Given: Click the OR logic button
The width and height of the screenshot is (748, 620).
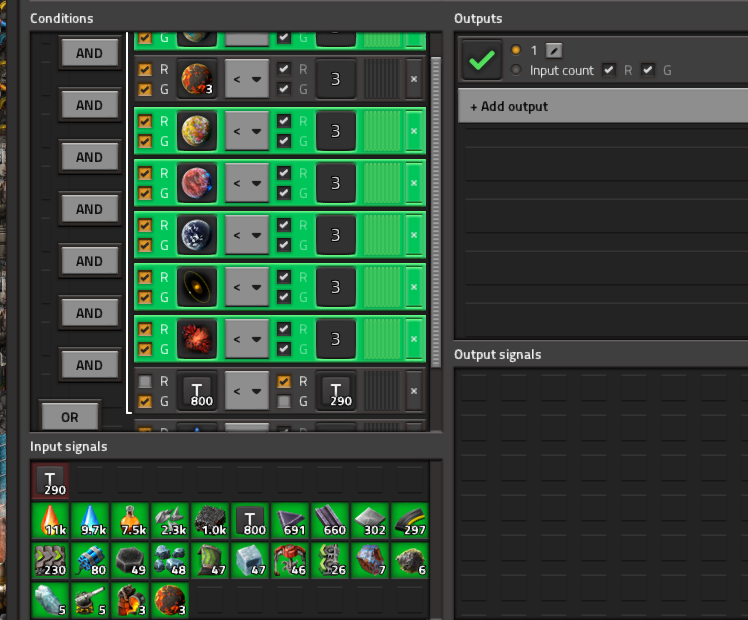Looking at the screenshot, I should [70, 416].
